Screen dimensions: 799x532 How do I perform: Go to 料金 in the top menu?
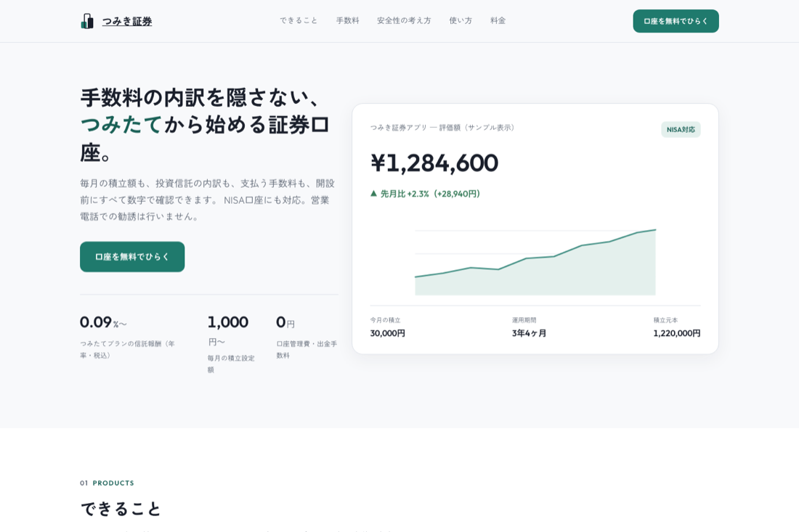tap(498, 21)
